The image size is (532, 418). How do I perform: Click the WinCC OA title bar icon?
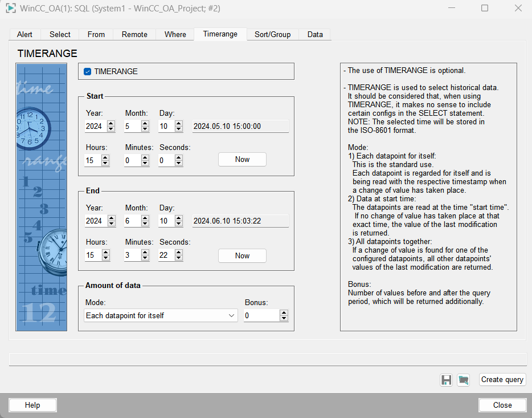click(x=10, y=8)
